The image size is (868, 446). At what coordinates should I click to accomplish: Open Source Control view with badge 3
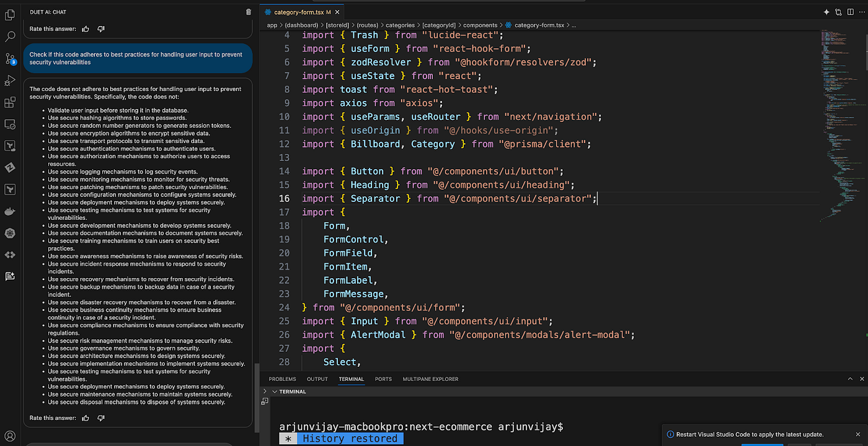pos(10,59)
